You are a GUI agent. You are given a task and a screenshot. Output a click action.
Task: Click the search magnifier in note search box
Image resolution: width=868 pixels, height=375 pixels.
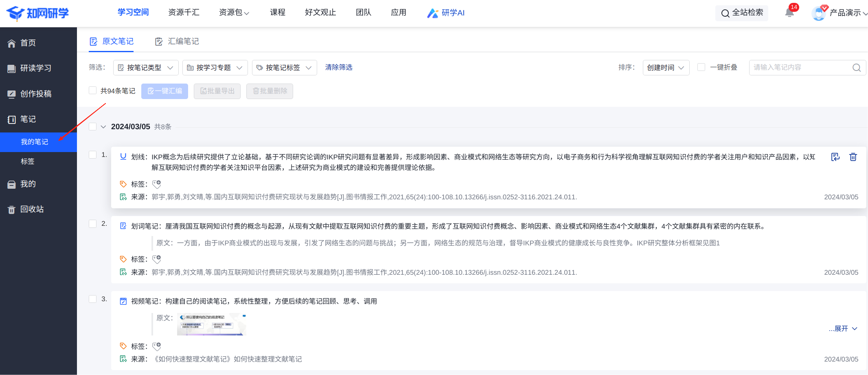click(x=857, y=68)
